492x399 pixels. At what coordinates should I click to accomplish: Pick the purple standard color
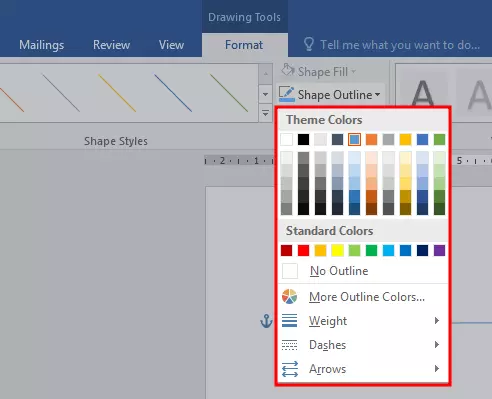pyautogui.click(x=439, y=250)
